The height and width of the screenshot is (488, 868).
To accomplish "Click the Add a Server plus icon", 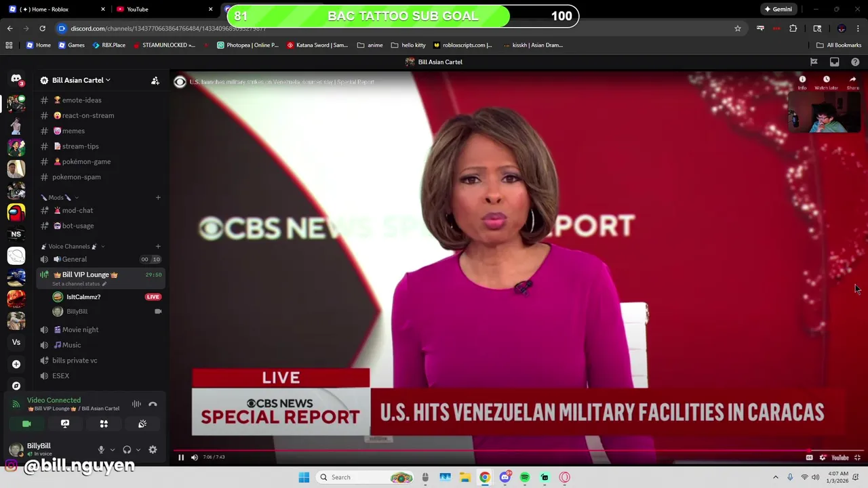I will tap(16, 364).
